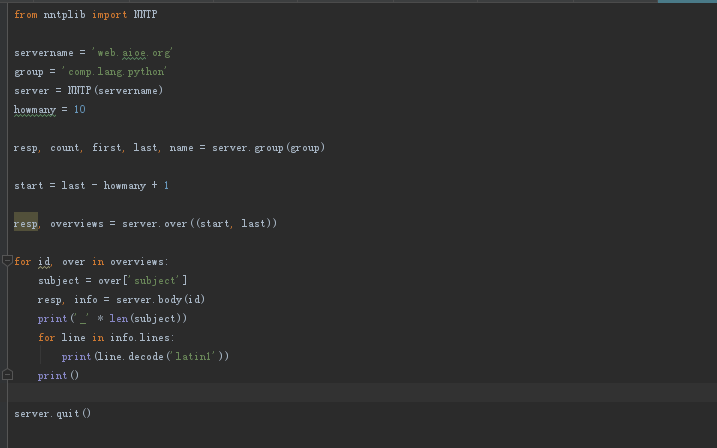Click server.body(id) call
The width and height of the screenshot is (717, 448).
click(x=161, y=299)
